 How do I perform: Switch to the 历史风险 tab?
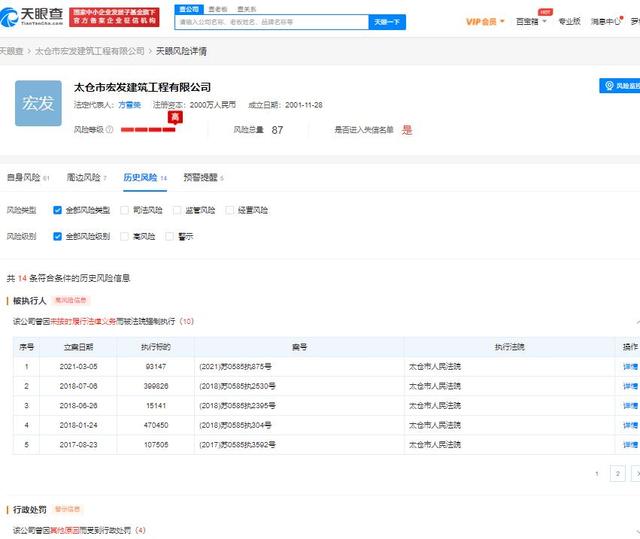145,177
